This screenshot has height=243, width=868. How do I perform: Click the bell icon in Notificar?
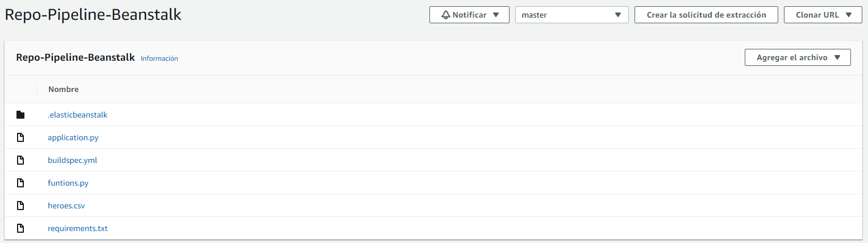click(x=445, y=15)
